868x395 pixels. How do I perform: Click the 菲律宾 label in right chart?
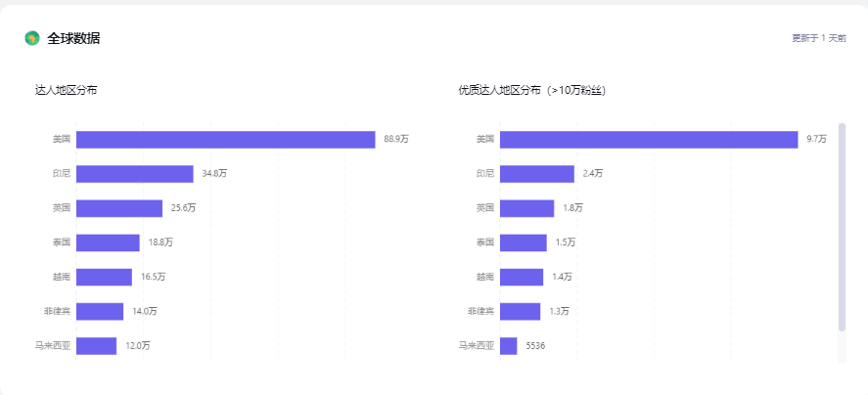(480, 312)
